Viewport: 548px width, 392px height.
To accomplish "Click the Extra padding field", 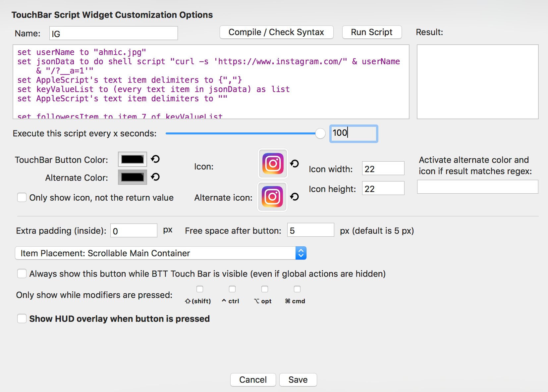I will pos(134,230).
